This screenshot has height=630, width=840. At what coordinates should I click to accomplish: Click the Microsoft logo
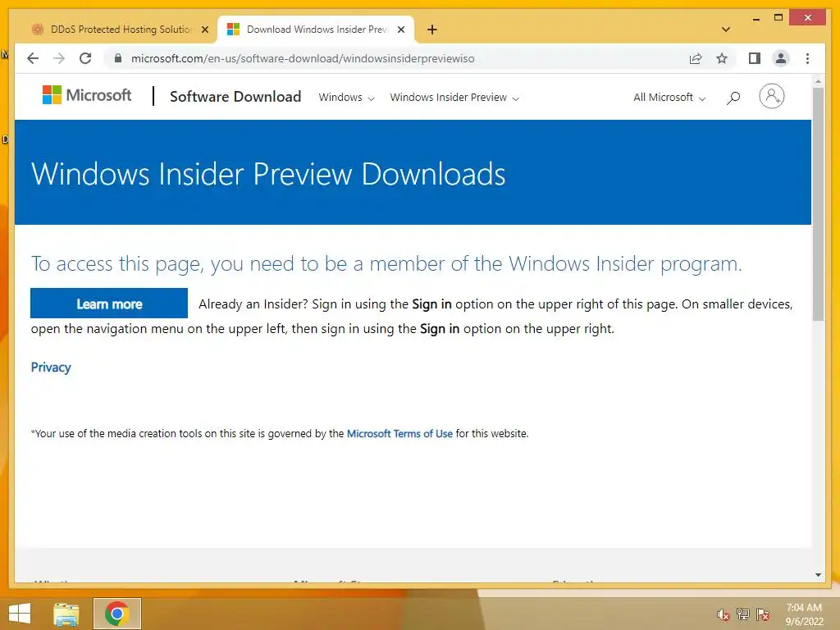point(87,95)
